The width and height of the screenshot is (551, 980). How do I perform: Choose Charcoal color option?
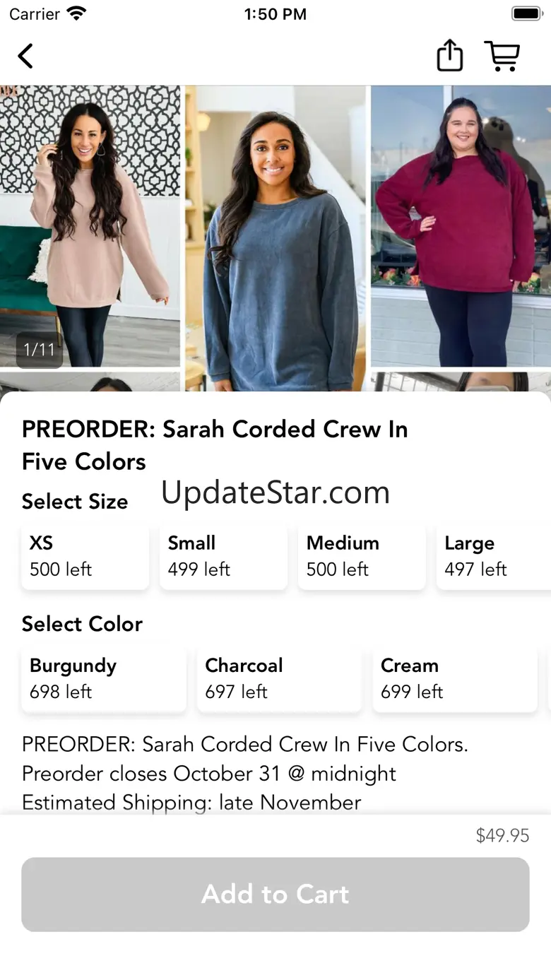(x=280, y=678)
